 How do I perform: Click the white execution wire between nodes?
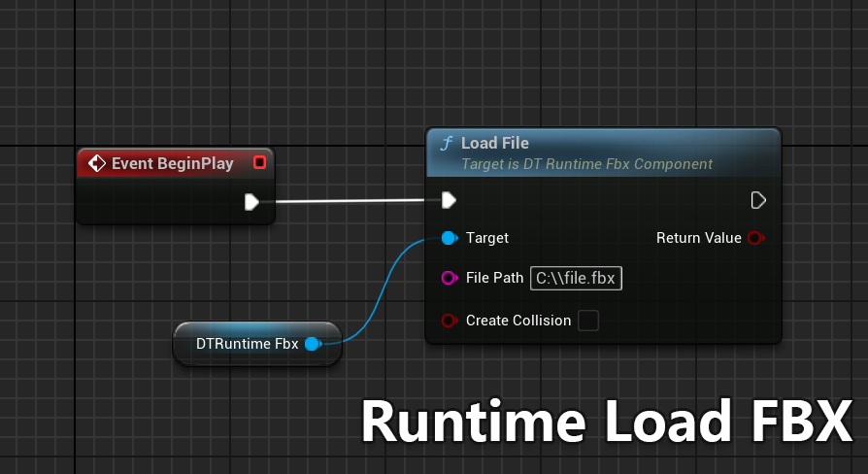pyautogui.click(x=349, y=201)
